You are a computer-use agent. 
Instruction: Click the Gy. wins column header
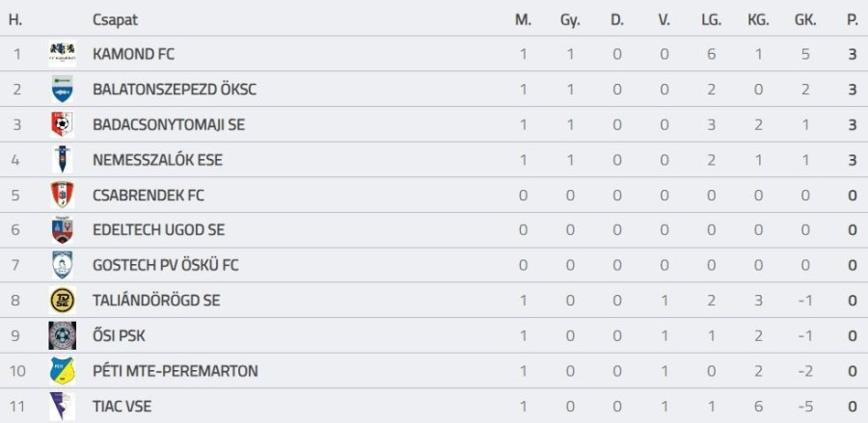click(570, 19)
